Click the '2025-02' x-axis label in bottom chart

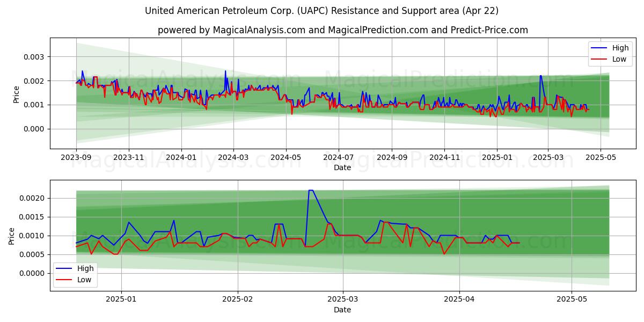click(237, 299)
